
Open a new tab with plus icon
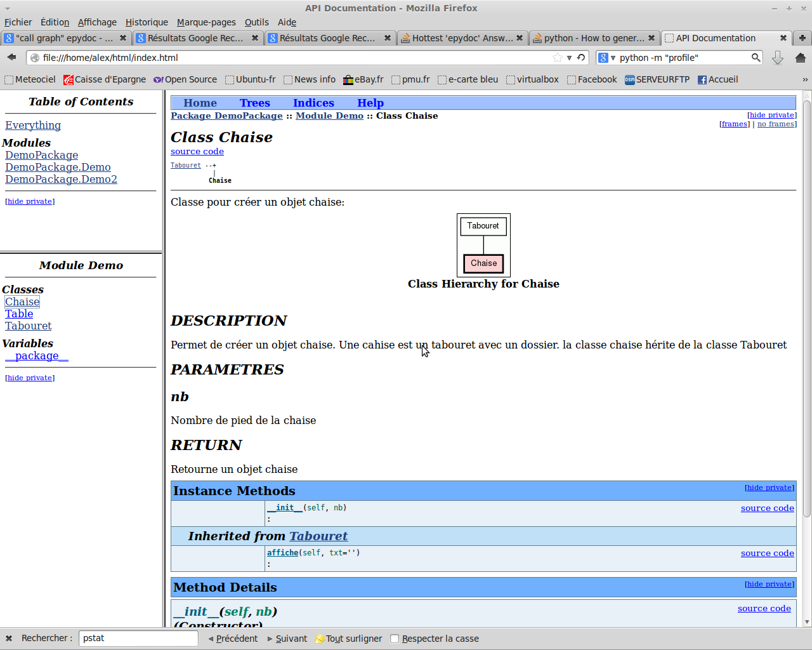[802, 38]
